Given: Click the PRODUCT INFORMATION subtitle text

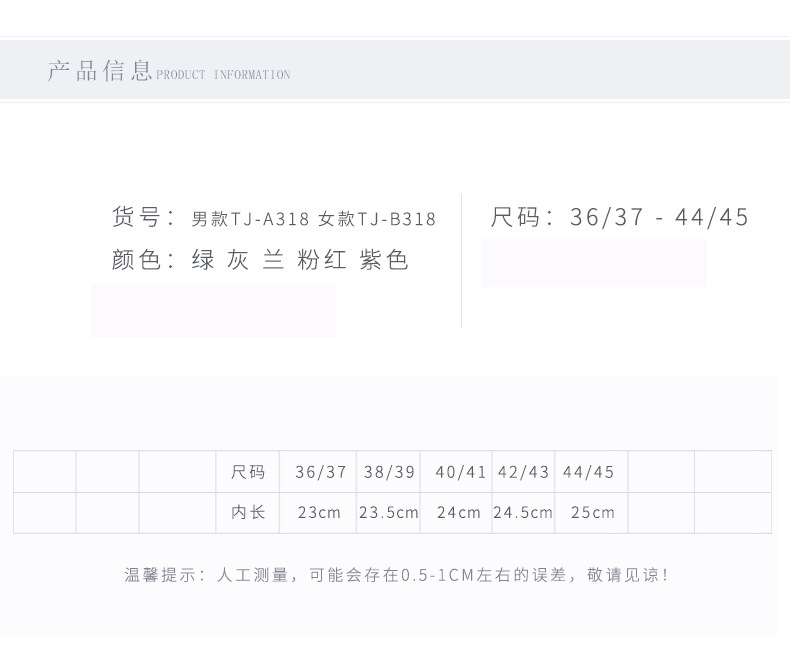Looking at the screenshot, I should tap(223, 75).
